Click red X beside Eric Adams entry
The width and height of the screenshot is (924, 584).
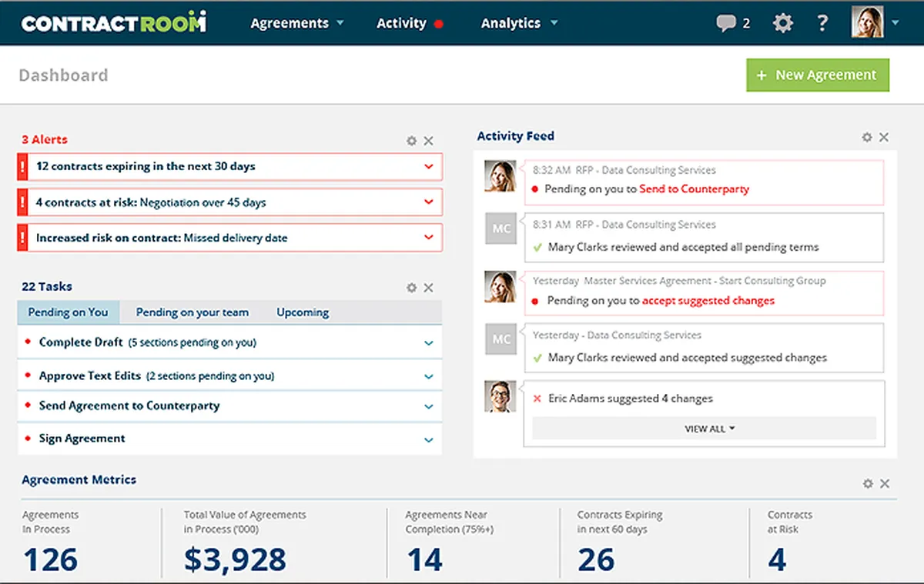[537, 399]
